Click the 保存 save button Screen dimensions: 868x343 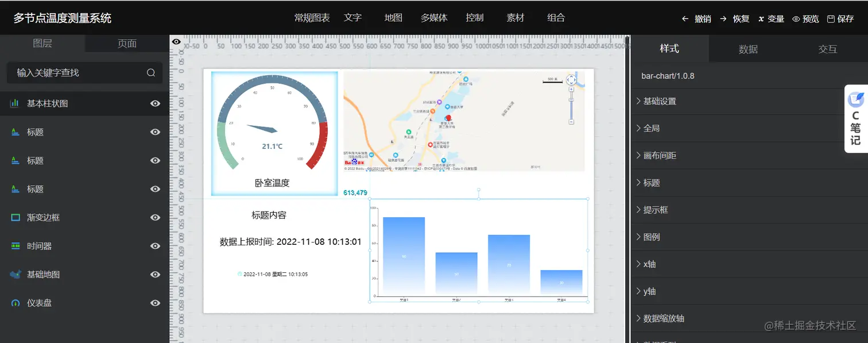pos(840,19)
